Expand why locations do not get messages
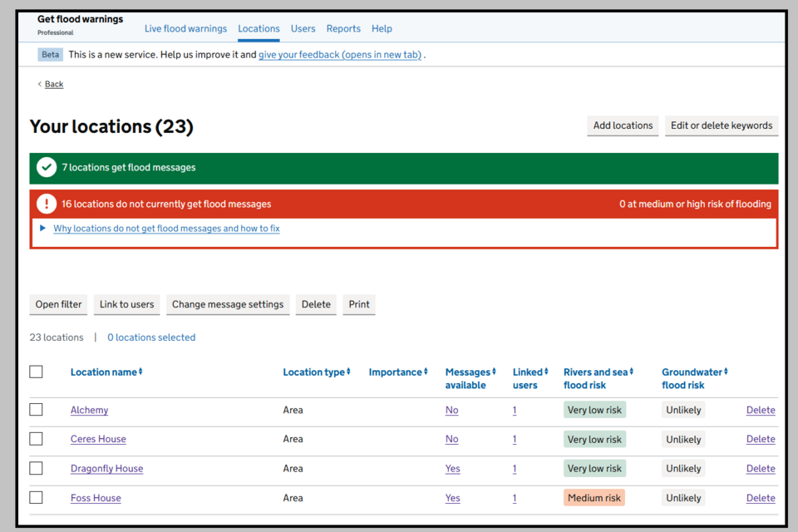This screenshot has width=798, height=532. click(x=166, y=229)
